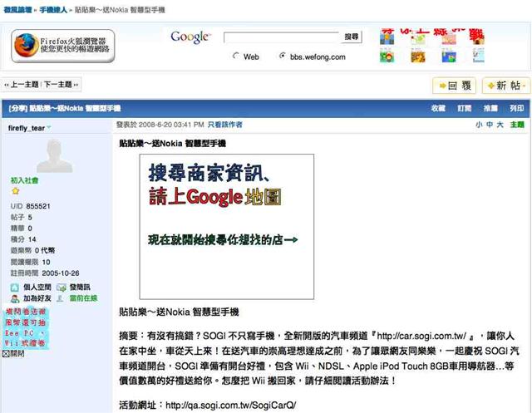Click the gold star rank icon

(15, 191)
